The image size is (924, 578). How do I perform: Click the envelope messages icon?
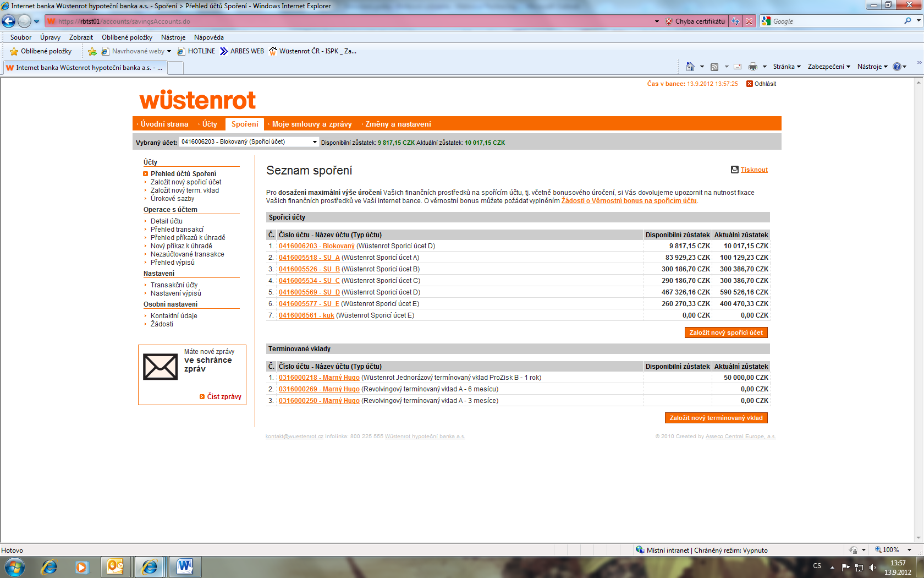[161, 367]
